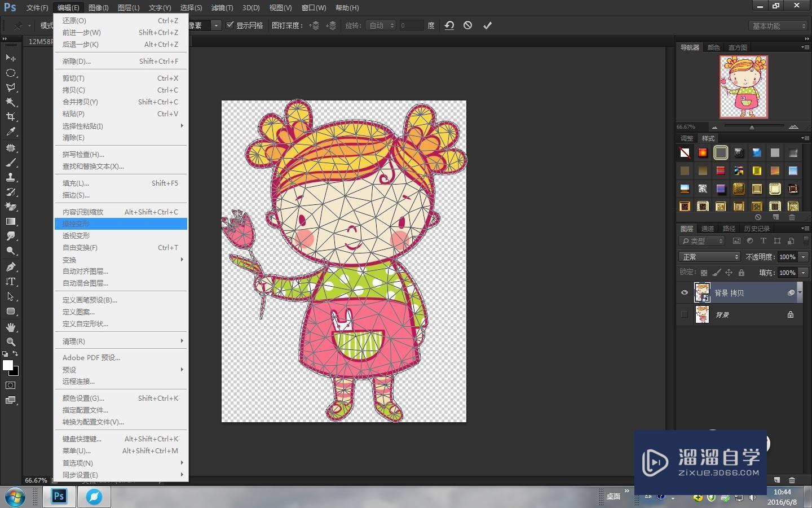Select the Rounded Rectangle shape tool
This screenshot has width=812, height=508.
[x=10, y=311]
